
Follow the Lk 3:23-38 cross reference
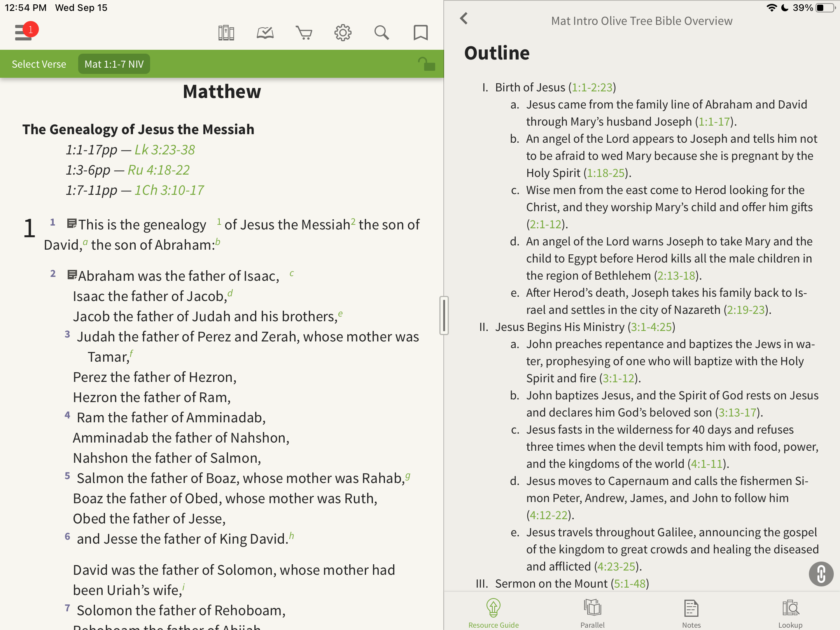pyautogui.click(x=164, y=150)
